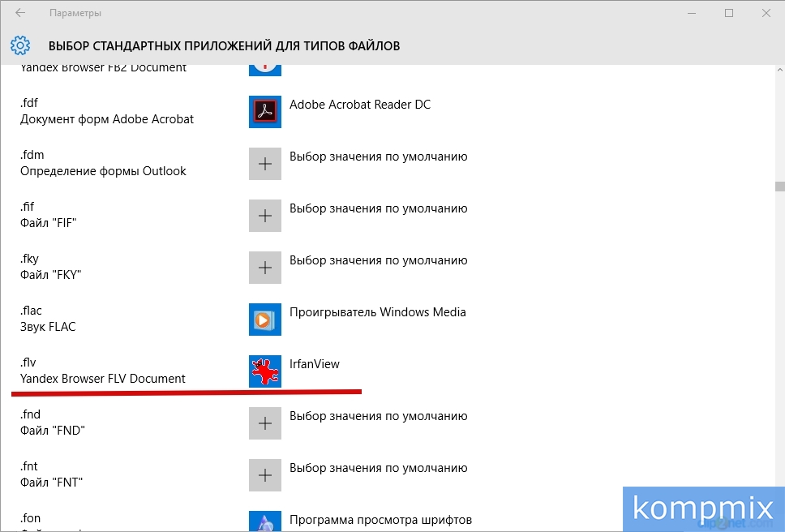Viewport: 785px width, 532px height.
Task: Select default app label for the .fky extension
Action: 379,261
